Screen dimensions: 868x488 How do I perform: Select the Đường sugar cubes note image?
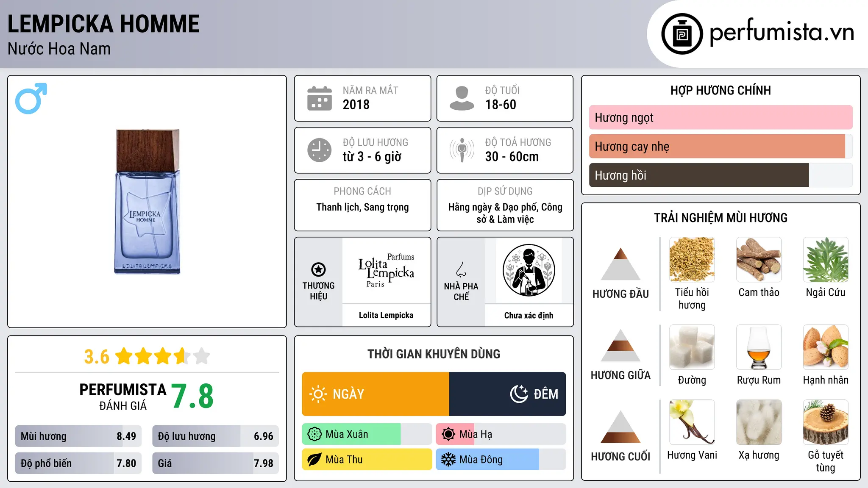pos(692,347)
